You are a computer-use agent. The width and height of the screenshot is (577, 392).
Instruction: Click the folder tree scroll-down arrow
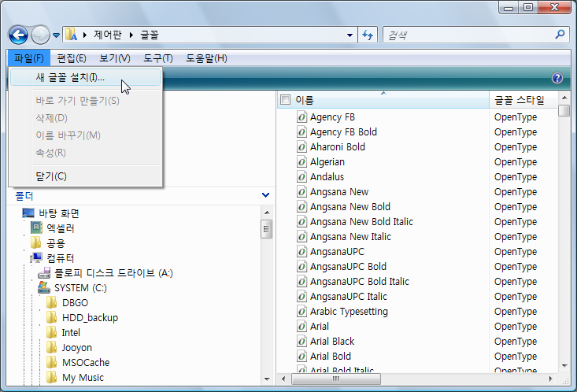[x=267, y=379]
